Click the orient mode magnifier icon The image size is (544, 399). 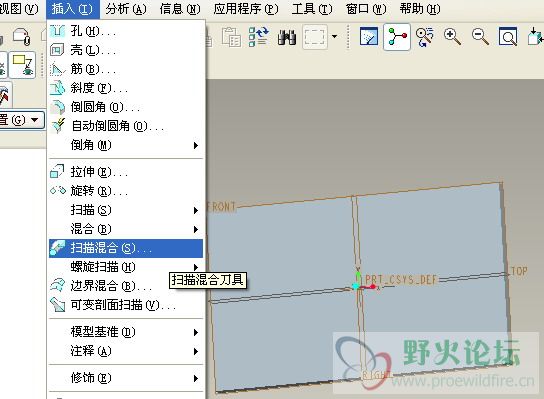click(x=425, y=37)
